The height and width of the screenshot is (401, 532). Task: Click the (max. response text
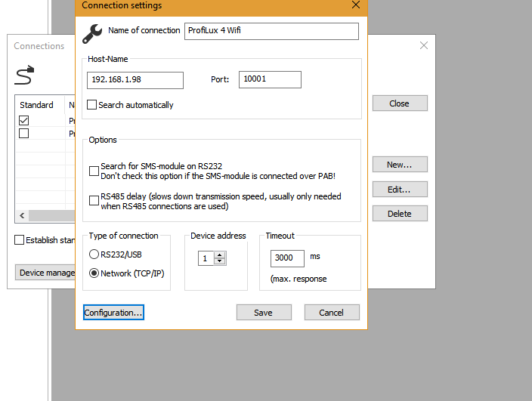pos(298,279)
